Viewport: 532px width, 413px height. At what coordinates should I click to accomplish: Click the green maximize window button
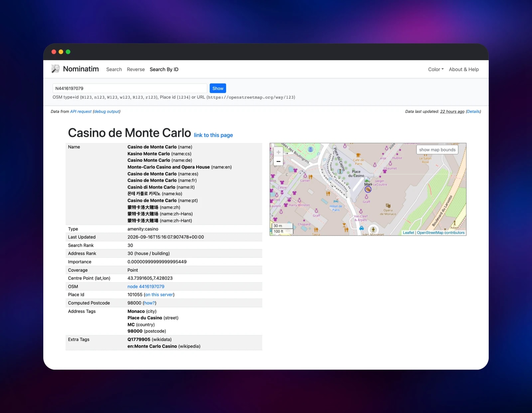point(68,52)
